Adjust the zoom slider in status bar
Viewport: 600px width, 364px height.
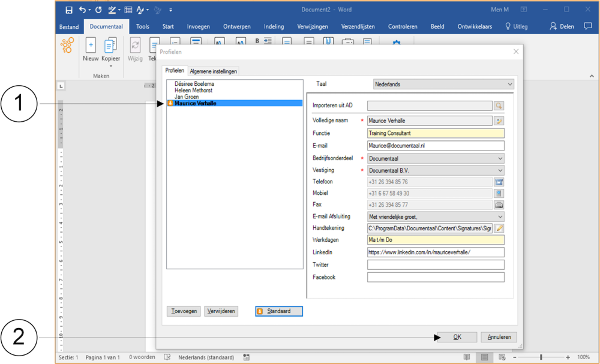point(541,357)
